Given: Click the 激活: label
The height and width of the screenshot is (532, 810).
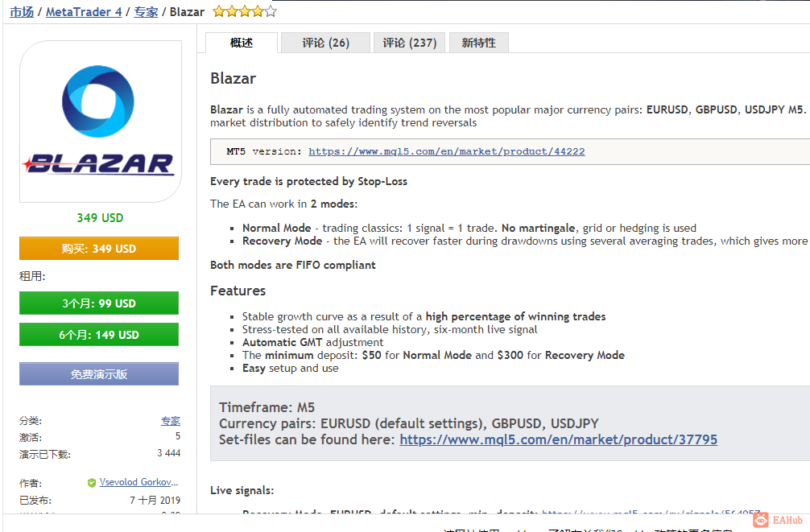Looking at the screenshot, I should [x=31, y=438].
